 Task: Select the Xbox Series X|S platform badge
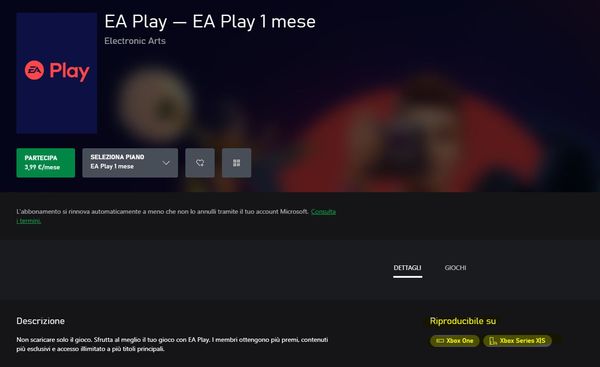517,341
